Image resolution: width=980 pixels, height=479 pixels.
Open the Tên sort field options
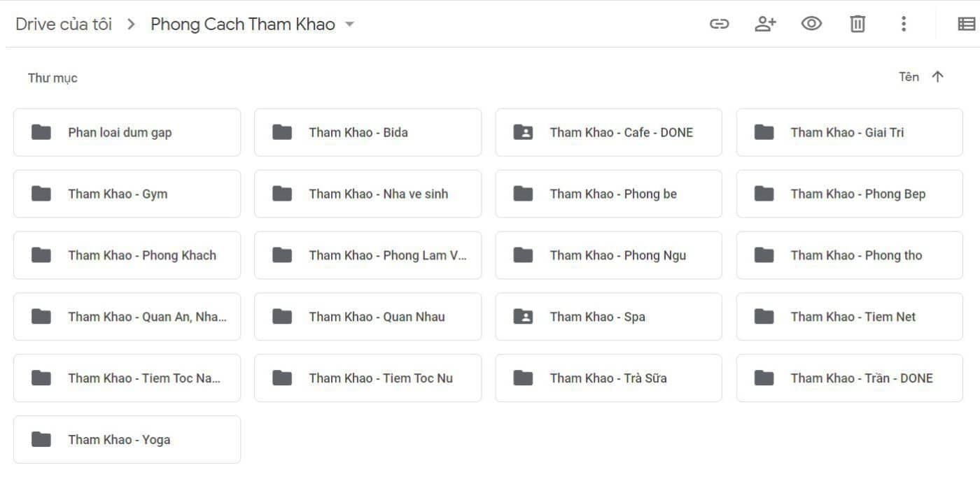pyautogui.click(x=909, y=77)
